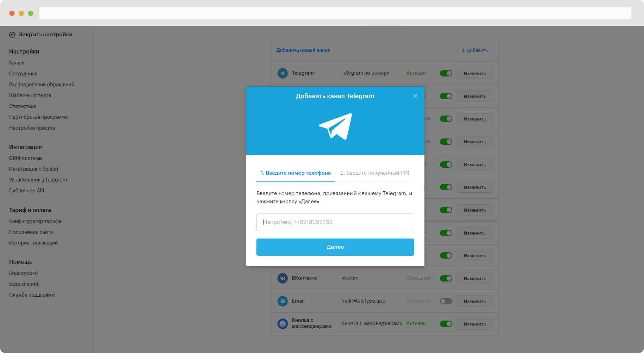Viewport: 644px width, 353px height.
Task: Select the Введите номер телефона tab
Action: (x=295, y=173)
